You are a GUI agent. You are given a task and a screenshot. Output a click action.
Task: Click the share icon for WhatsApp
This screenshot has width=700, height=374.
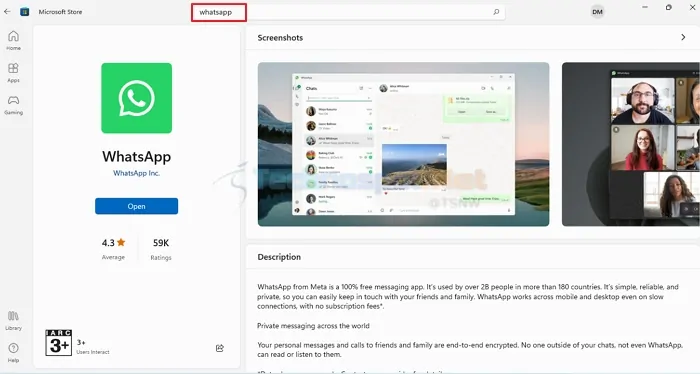(x=220, y=348)
